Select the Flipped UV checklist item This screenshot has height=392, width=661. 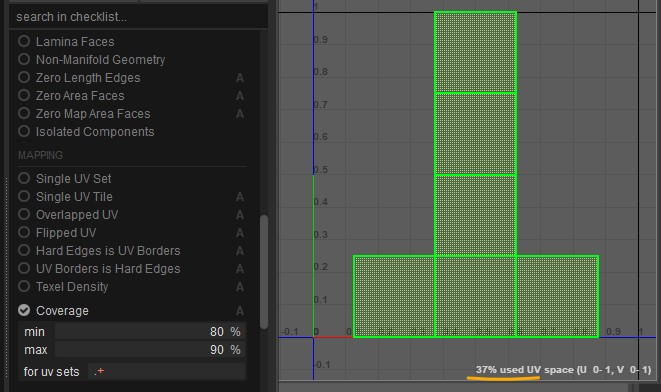(x=66, y=233)
